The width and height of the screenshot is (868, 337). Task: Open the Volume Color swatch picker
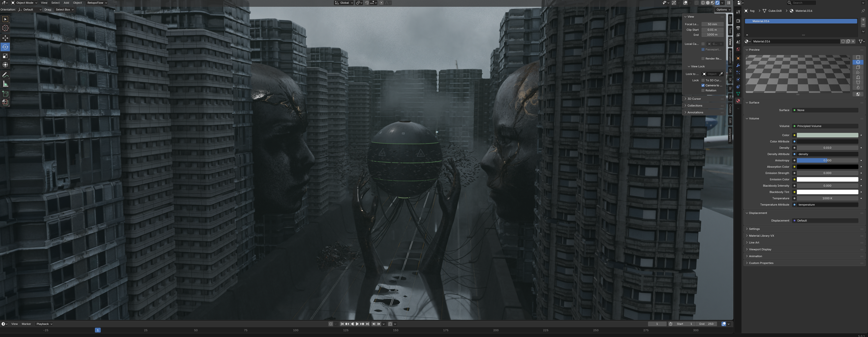pyautogui.click(x=827, y=135)
